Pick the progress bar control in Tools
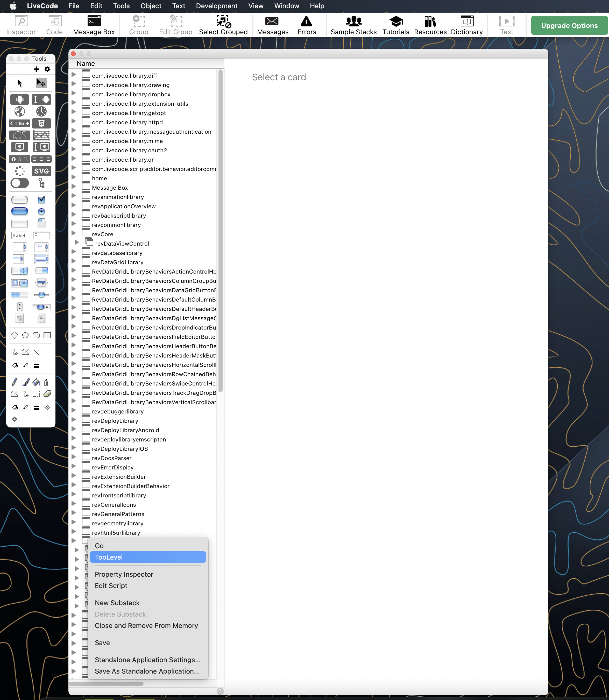The width and height of the screenshot is (609, 700). pos(20,295)
